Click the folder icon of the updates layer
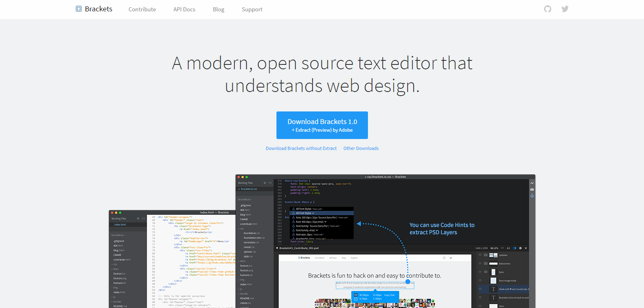Viewport: 644px width, 308px height. pyautogui.click(x=486, y=255)
